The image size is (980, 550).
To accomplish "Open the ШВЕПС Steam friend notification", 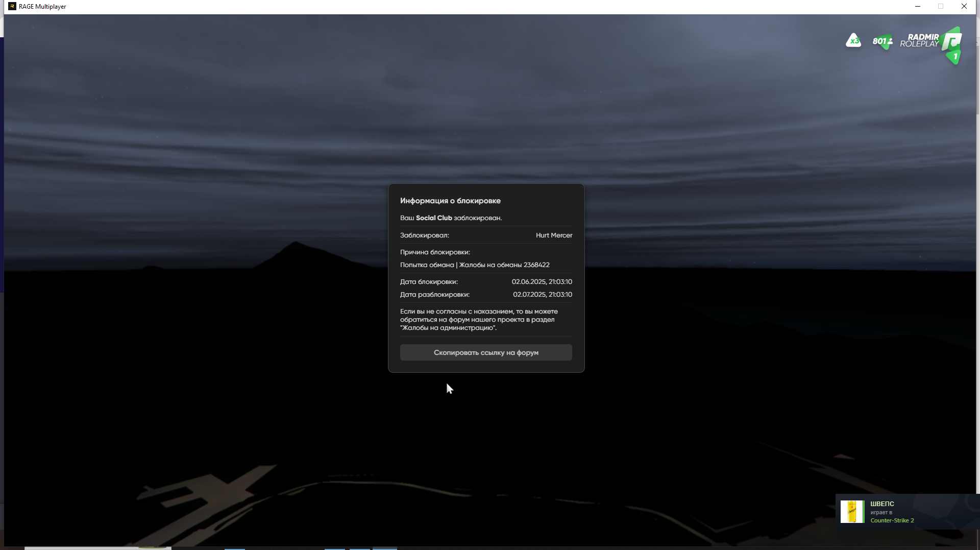I will click(x=908, y=512).
